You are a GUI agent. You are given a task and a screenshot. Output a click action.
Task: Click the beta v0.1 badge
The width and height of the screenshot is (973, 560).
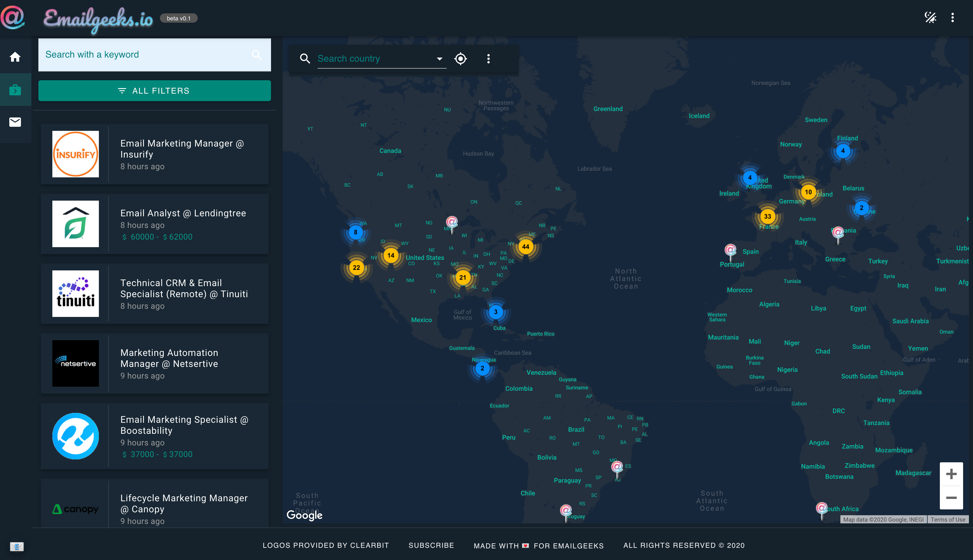coord(179,18)
